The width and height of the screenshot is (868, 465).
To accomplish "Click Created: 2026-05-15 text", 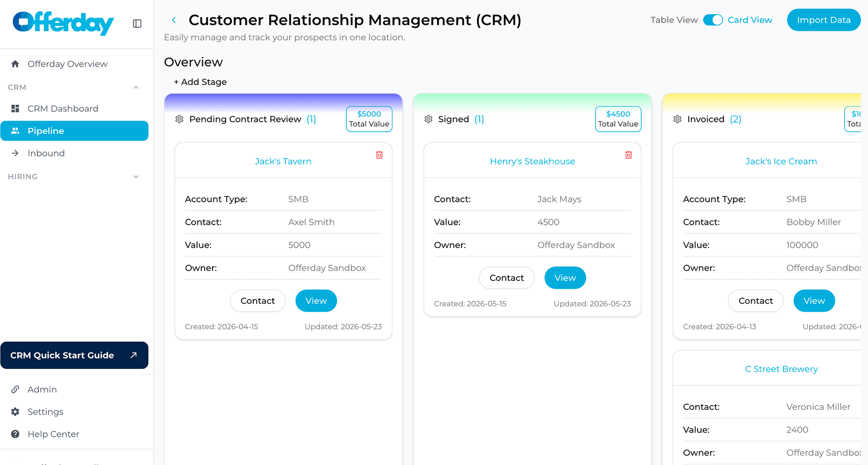I will (x=470, y=304).
